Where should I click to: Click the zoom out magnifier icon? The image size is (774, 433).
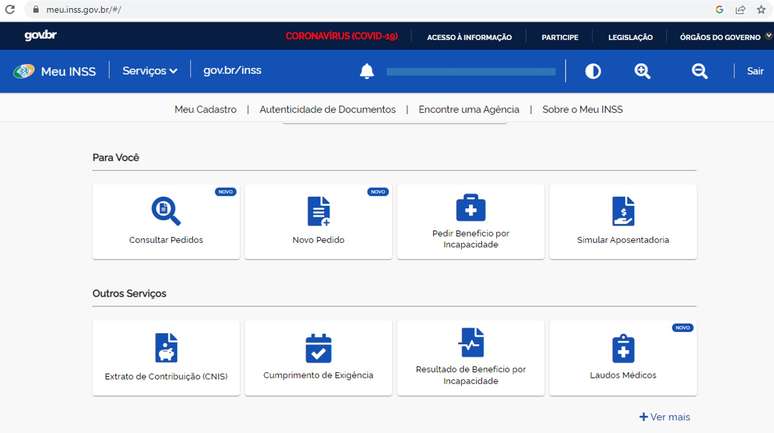699,72
